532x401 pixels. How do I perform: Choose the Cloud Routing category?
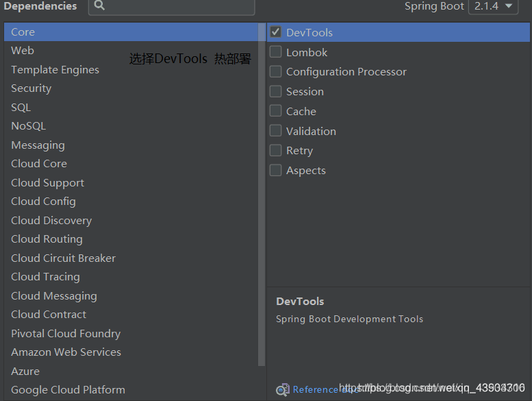click(131, 239)
